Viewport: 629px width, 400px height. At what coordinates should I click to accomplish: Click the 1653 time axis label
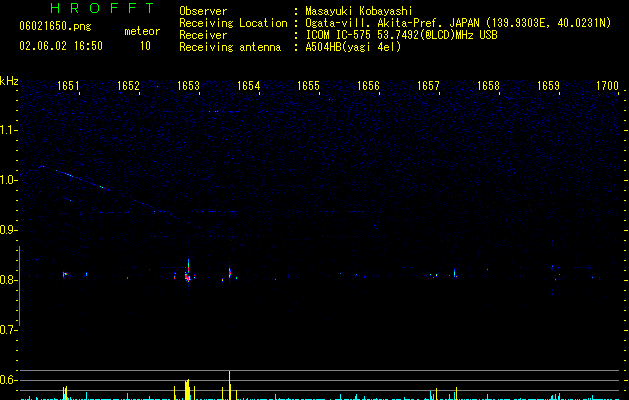pyautogui.click(x=188, y=86)
